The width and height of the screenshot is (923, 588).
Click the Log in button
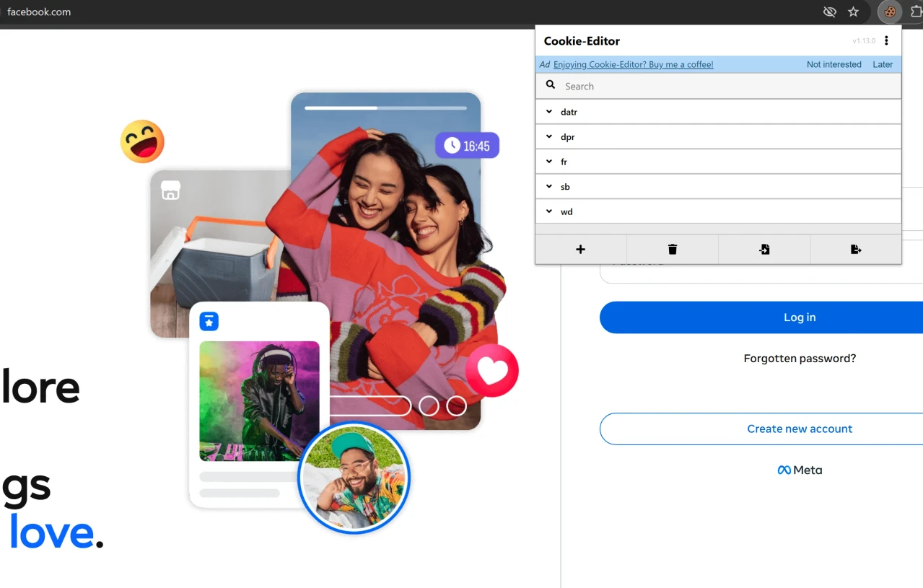pyautogui.click(x=761, y=317)
